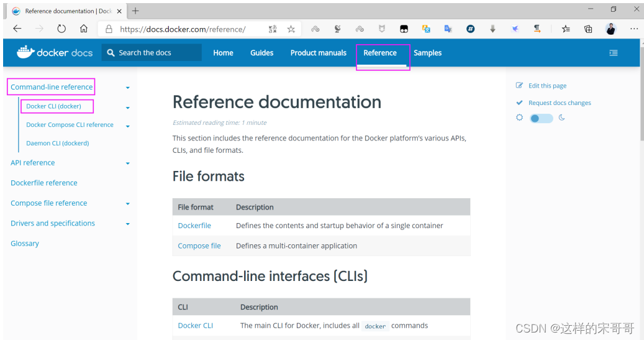Open API reference sidebar link
This screenshot has width=644, height=340.
(33, 162)
